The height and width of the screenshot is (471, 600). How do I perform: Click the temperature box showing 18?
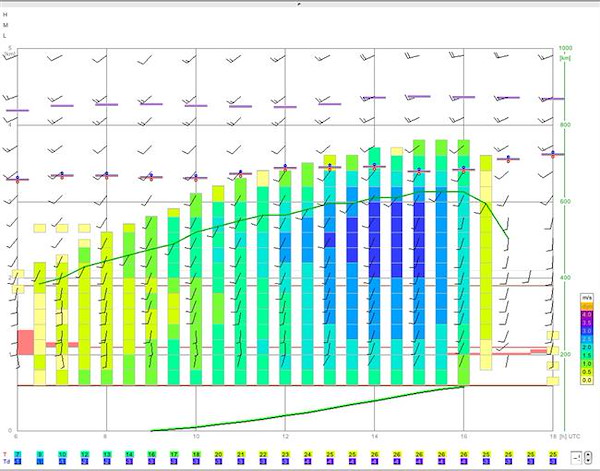click(x=196, y=454)
